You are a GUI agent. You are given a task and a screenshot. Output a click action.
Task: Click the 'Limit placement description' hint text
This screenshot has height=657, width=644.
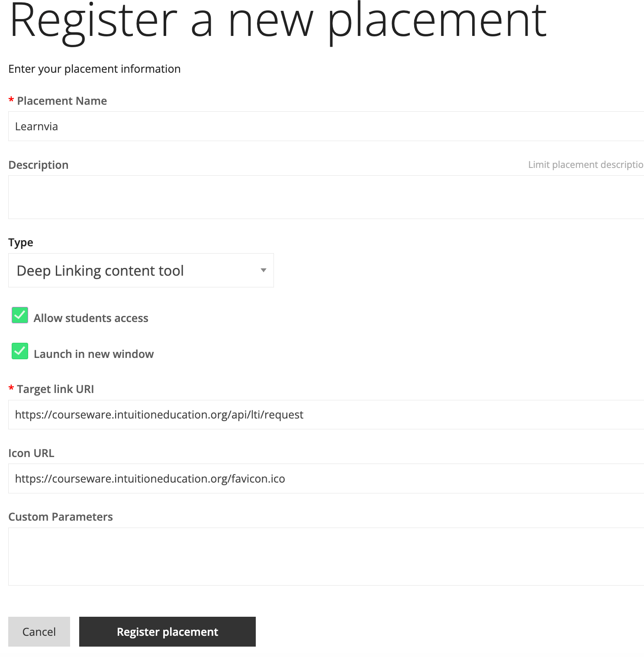click(586, 164)
